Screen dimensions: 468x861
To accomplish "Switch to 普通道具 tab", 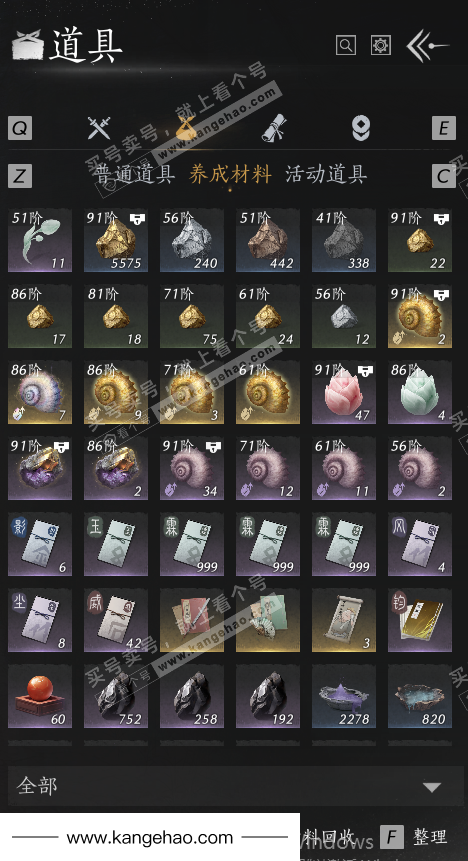I will click(134, 175).
